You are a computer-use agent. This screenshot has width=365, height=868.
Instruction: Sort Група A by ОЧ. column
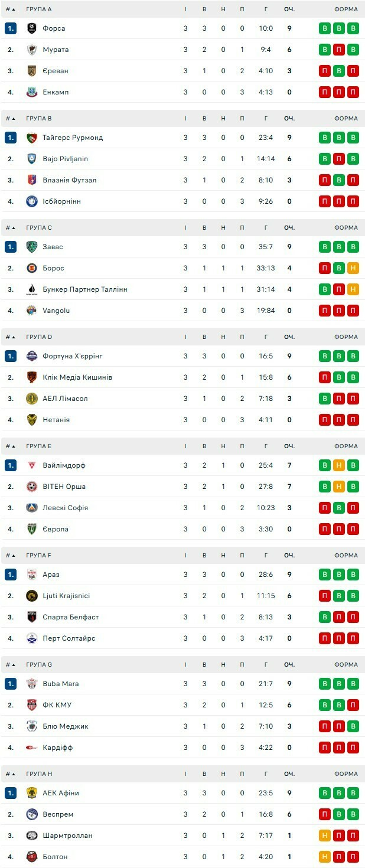click(x=289, y=9)
